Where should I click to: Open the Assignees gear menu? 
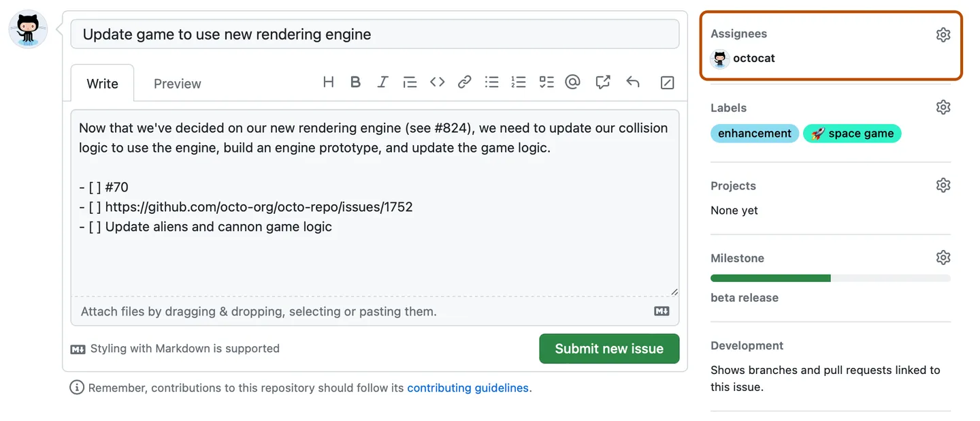pyautogui.click(x=943, y=35)
